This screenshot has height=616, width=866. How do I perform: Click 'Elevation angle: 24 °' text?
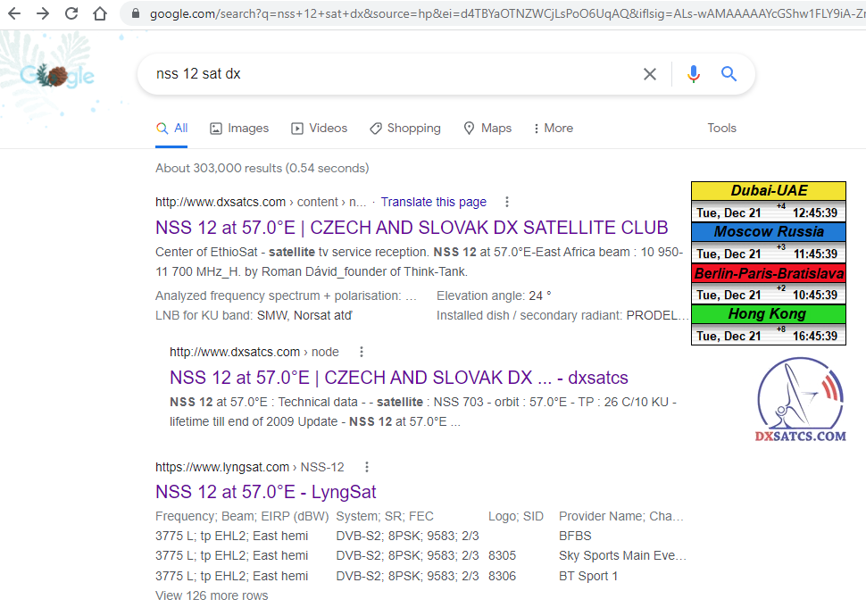point(494,296)
